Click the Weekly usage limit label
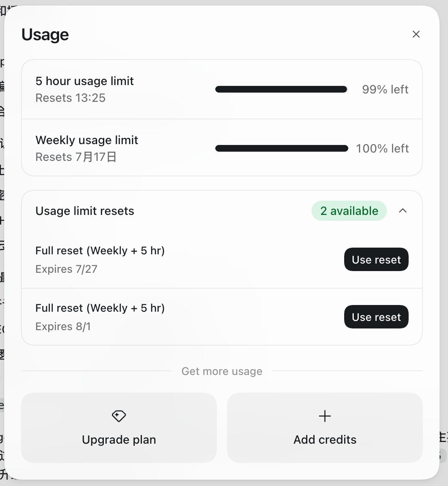The height and width of the screenshot is (486, 448). pyautogui.click(x=87, y=140)
